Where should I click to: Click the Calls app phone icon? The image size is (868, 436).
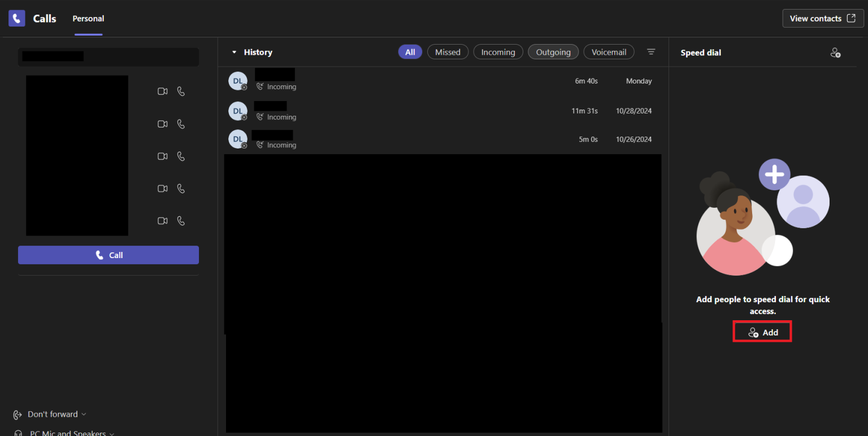(x=17, y=19)
